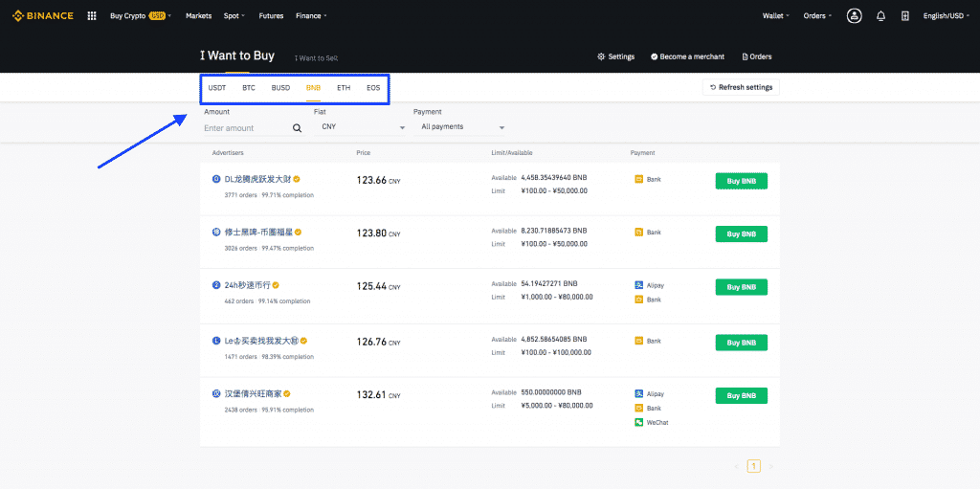Select the BTC tab
Screen dimensions: 980x489
coord(249,87)
